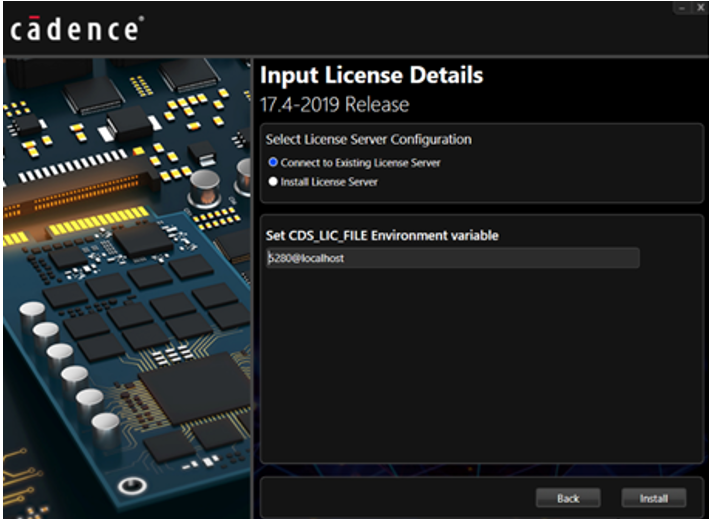Click the circuit board image
This screenshot has height=519, width=709.
[x=127, y=288]
